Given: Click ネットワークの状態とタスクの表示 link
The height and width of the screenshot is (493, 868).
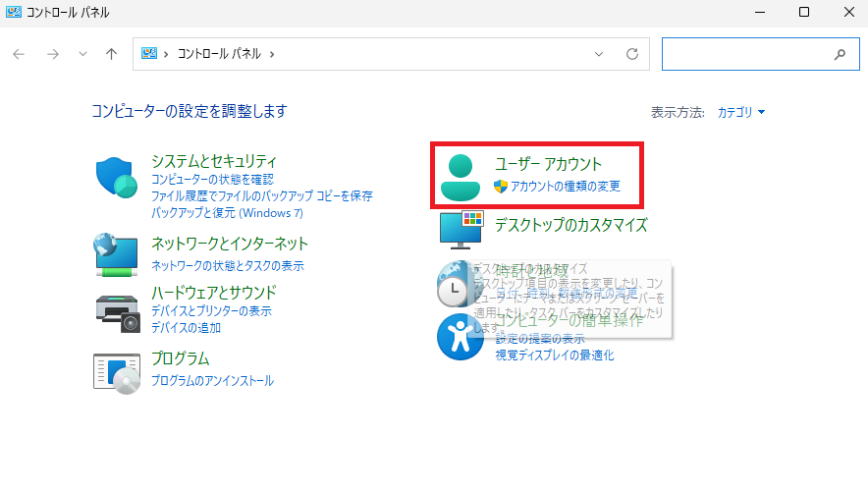Looking at the screenshot, I should [227, 265].
